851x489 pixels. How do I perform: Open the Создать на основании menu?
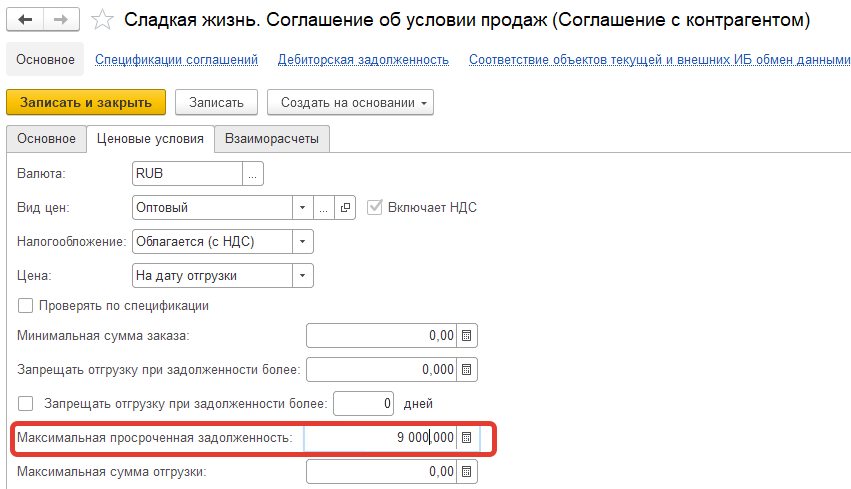[355, 102]
